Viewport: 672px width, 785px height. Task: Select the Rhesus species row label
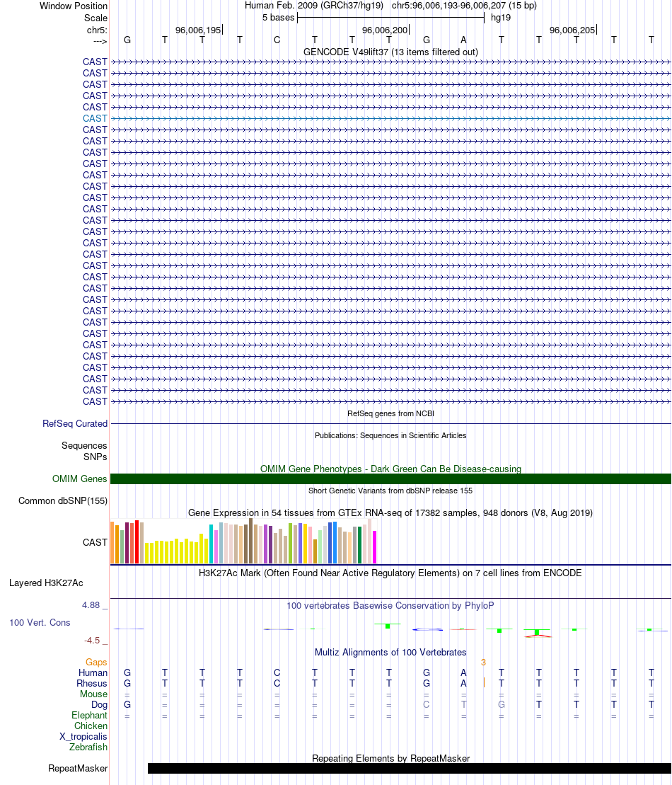point(92,683)
